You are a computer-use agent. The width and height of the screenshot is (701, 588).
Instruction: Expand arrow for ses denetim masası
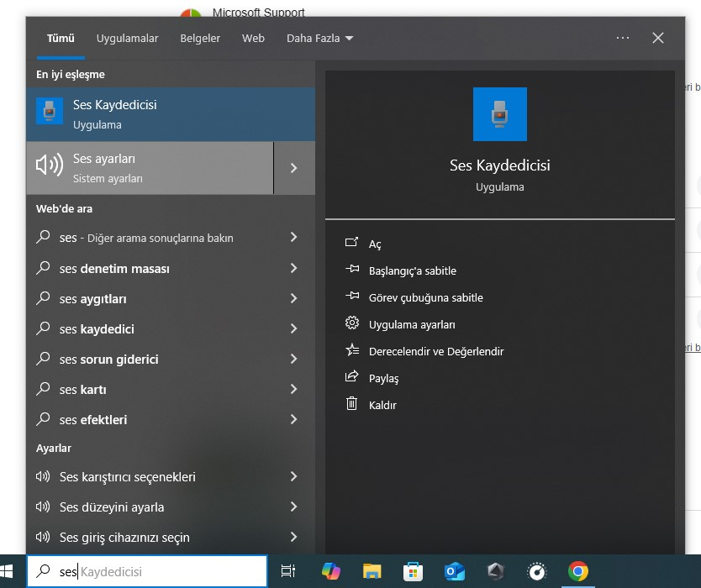click(293, 268)
